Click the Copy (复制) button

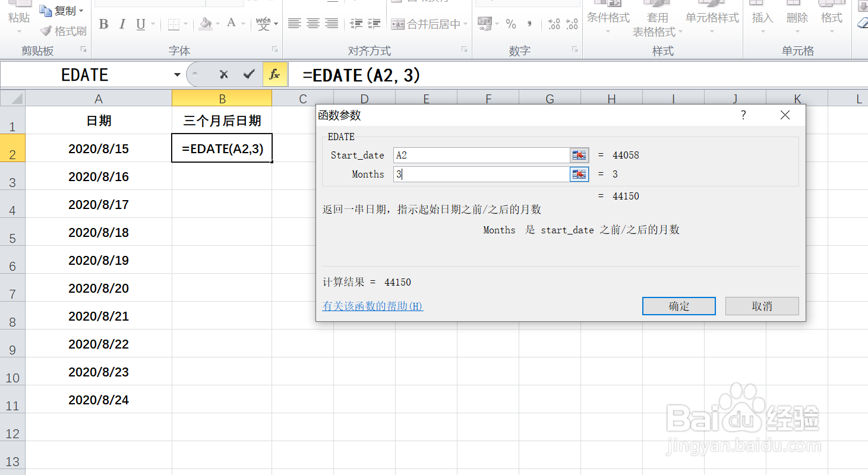pyautogui.click(x=58, y=11)
